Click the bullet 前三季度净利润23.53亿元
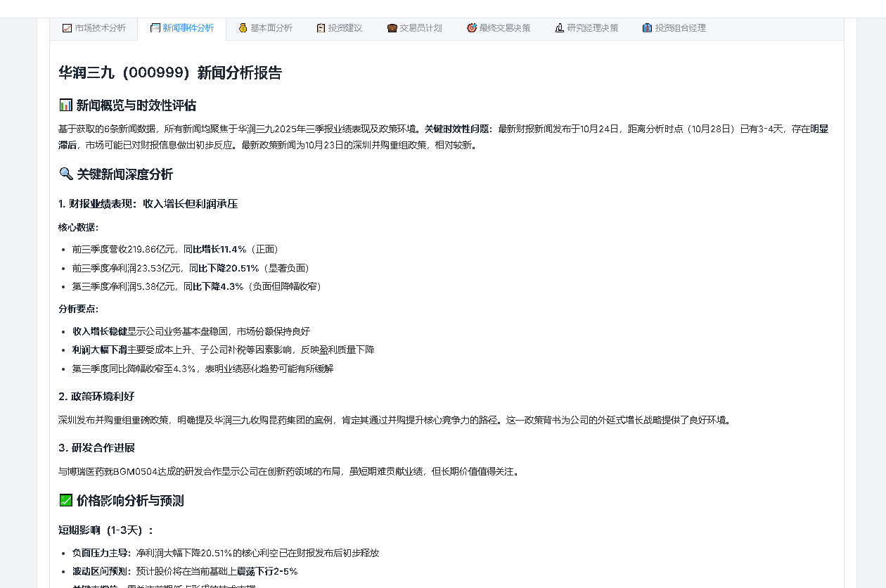Screen dimensions: 886x588 pyautogui.click(x=192, y=268)
